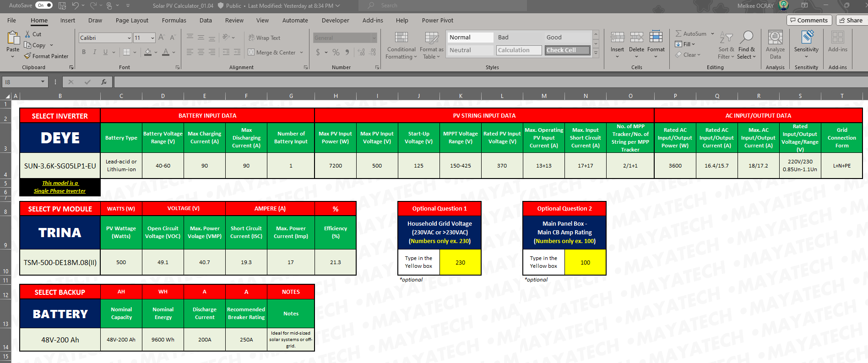Viewport: 868px width, 363px height.
Task: Activate the Format Painter brush
Action: tap(27, 56)
